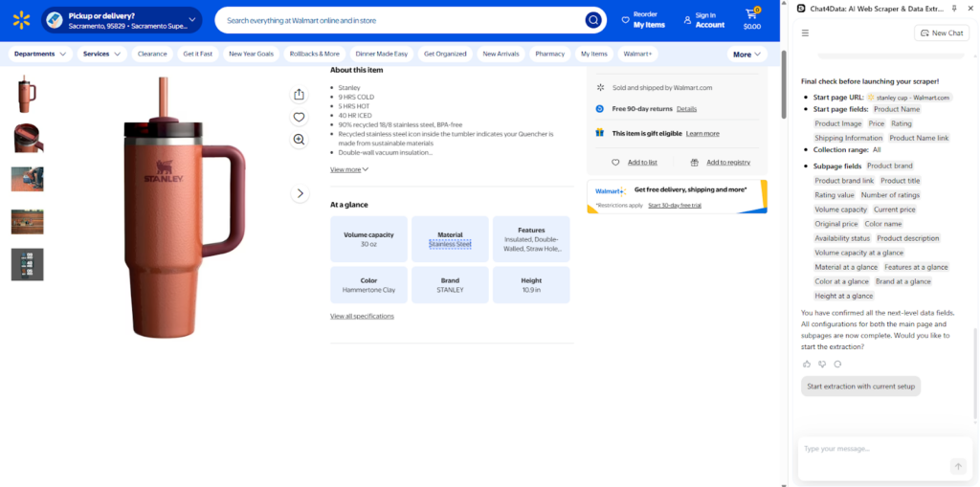Click stanley cup - Walmart.com URL chip

(x=909, y=98)
